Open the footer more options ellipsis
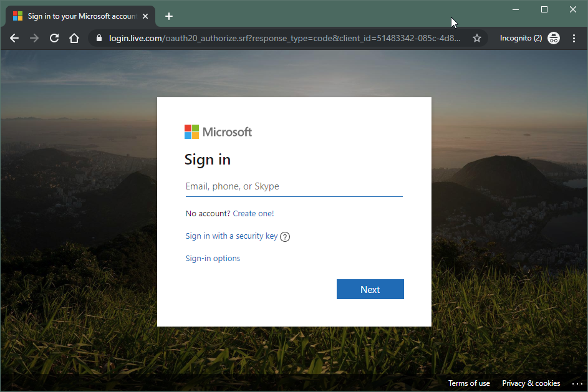The height and width of the screenshot is (392, 588). 577,384
